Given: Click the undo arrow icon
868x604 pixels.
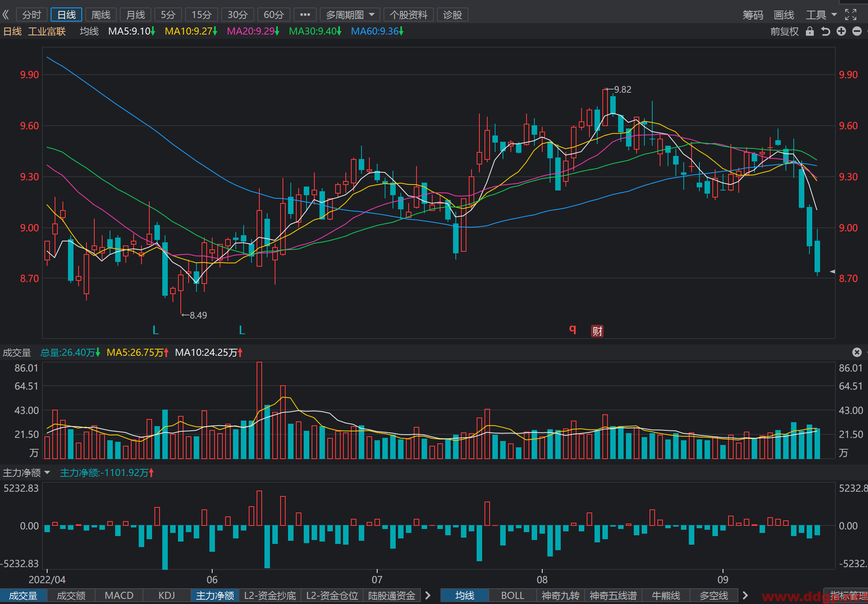Looking at the screenshot, I should [826, 31].
